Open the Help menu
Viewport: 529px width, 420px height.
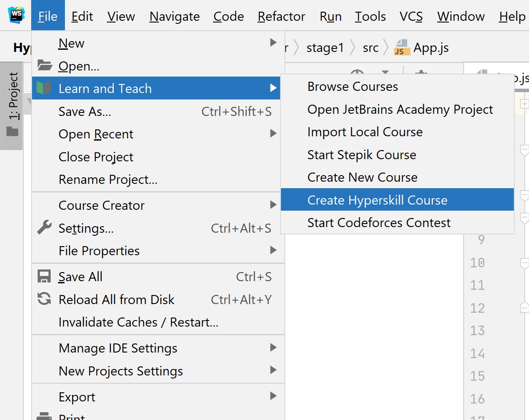tap(512, 16)
